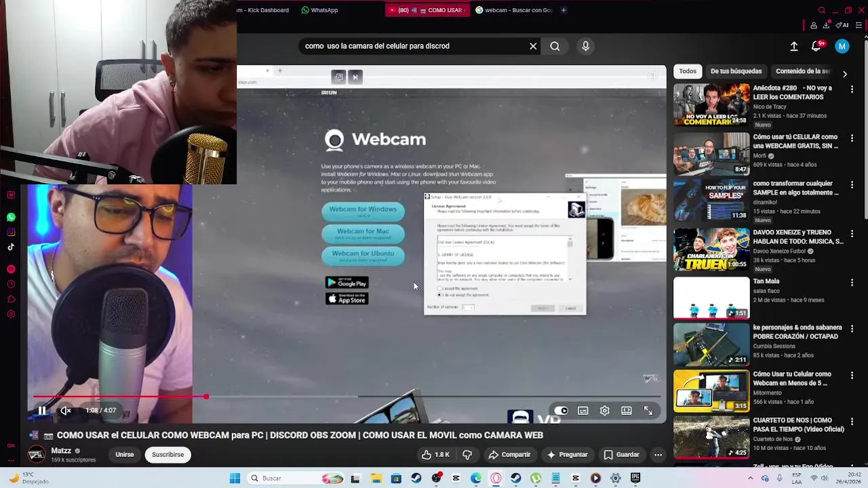Toggle the autoplay switch in player controls
This screenshot has width=868, height=488.
561,411
